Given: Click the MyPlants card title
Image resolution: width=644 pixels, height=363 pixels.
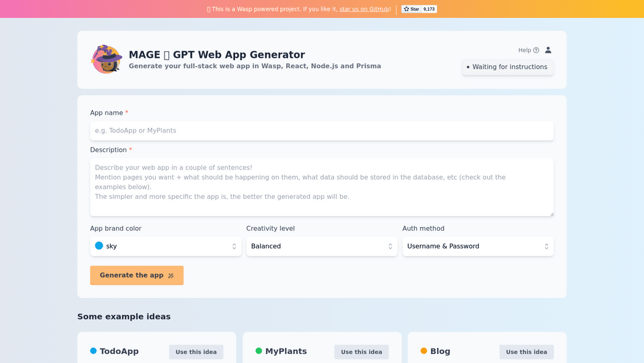Looking at the screenshot, I should point(286,351).
